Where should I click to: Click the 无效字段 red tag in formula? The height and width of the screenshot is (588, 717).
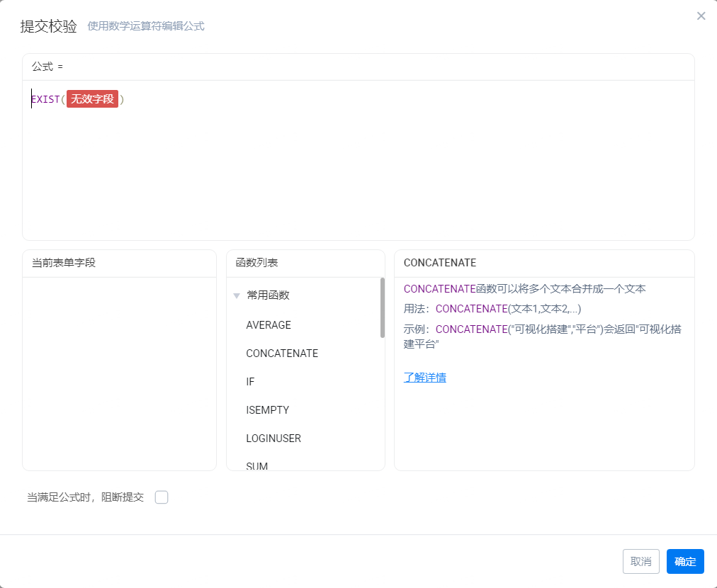point(92,98)
